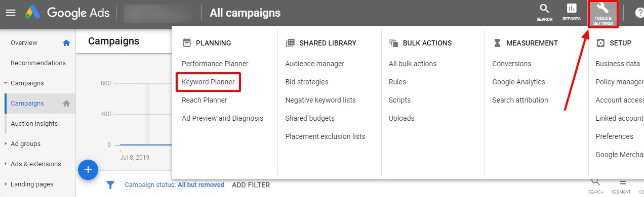The height and width of the screenshot is (197, 644).
Task: Click the blue filter funnel icon
Action: (110, 185)
